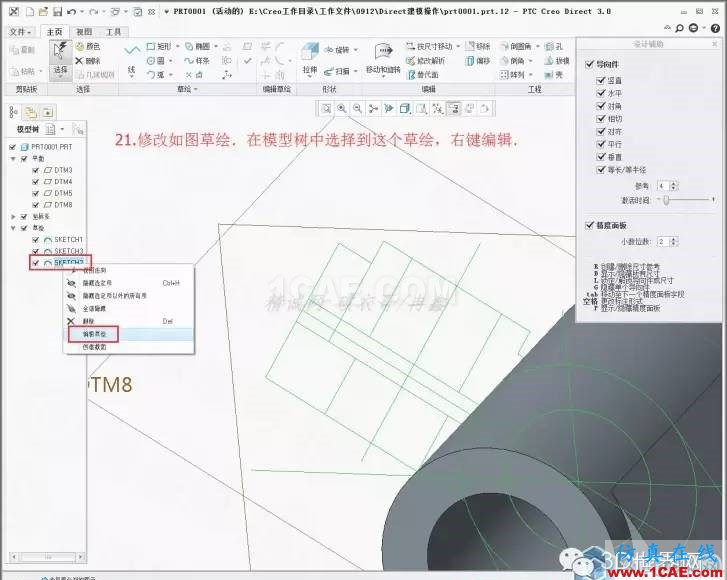Open the 文件 file menu
This screenshot has width=727, height=580.
(x=20, y=32)
